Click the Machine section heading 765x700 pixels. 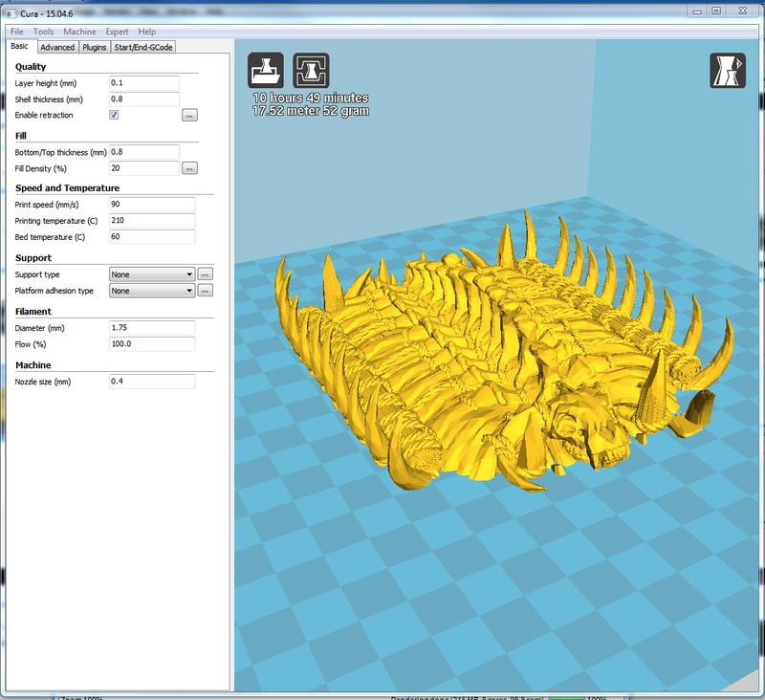point(33,365)
